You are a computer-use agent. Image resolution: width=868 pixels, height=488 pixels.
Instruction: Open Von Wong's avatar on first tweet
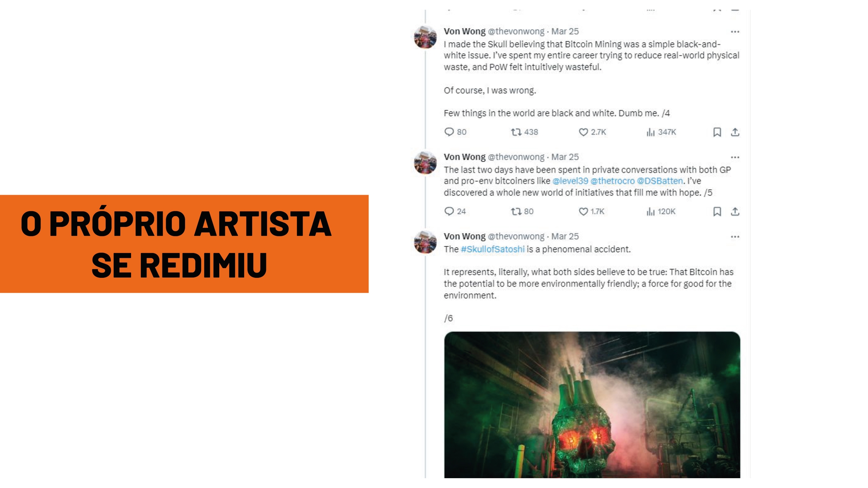(x=425, y=37)
